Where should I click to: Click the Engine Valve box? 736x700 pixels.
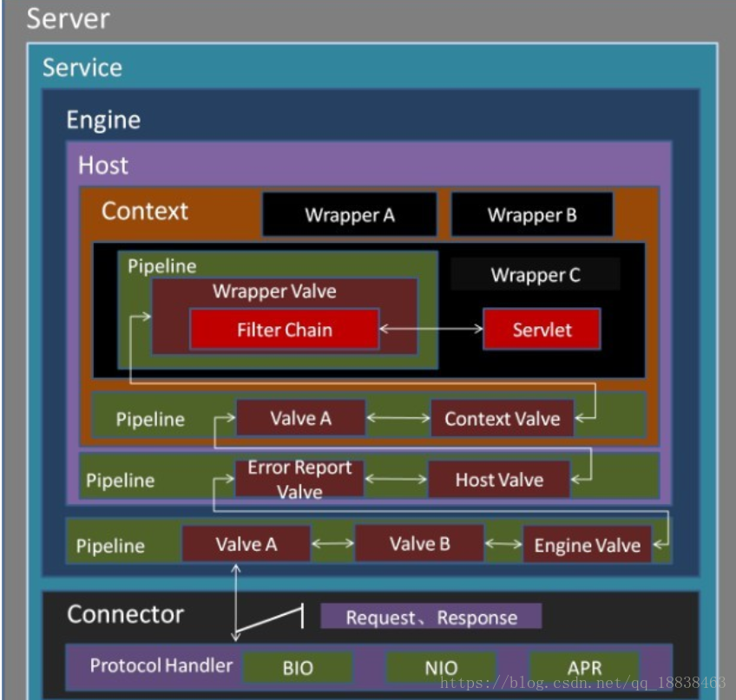click(x=588, y=545)
